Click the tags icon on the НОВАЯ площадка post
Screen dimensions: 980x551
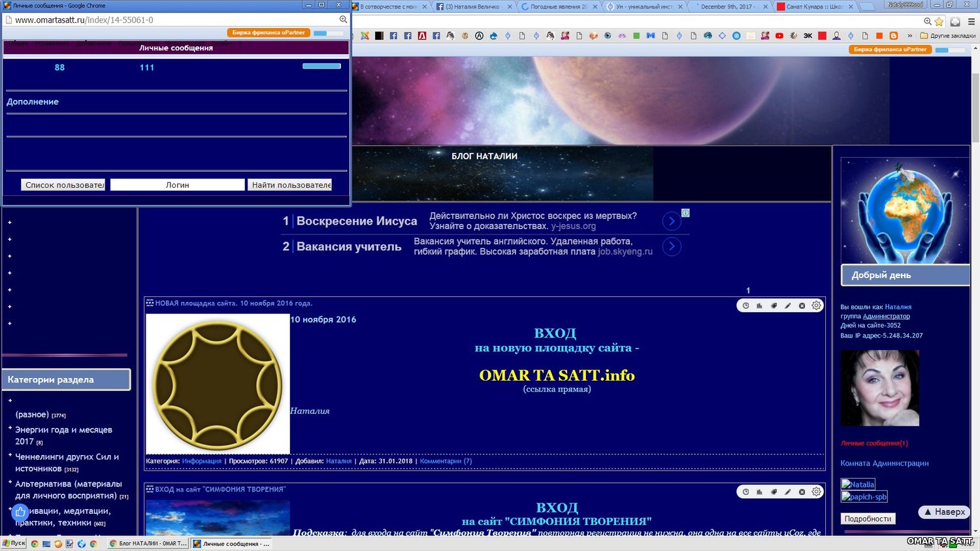pyautogui.click(x=774, y=306)
